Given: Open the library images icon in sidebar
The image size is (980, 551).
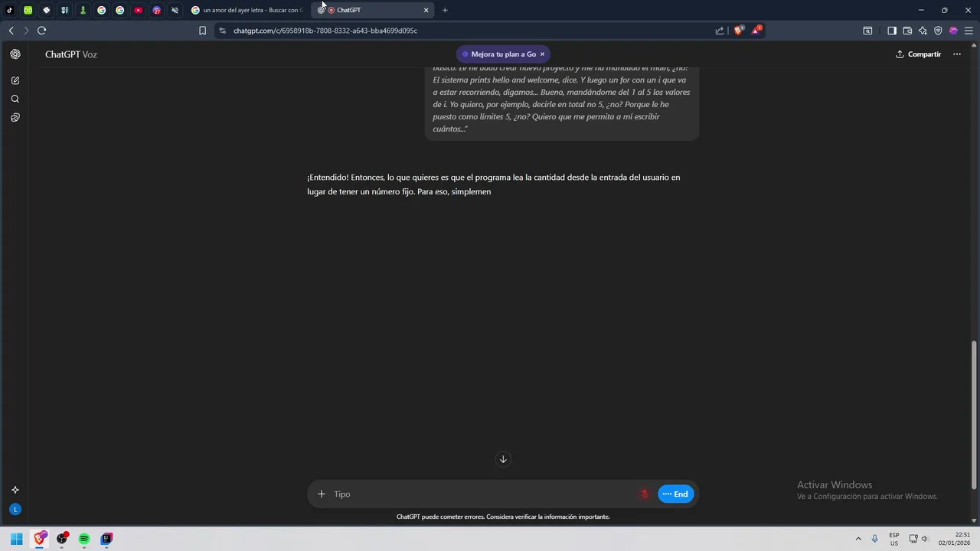Looking at the screenshot, I should click(x=15, y=117).
